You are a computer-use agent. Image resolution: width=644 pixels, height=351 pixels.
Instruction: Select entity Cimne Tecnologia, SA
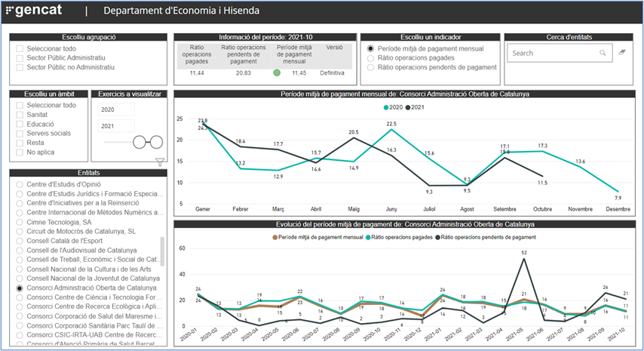(x=20, y=223)
